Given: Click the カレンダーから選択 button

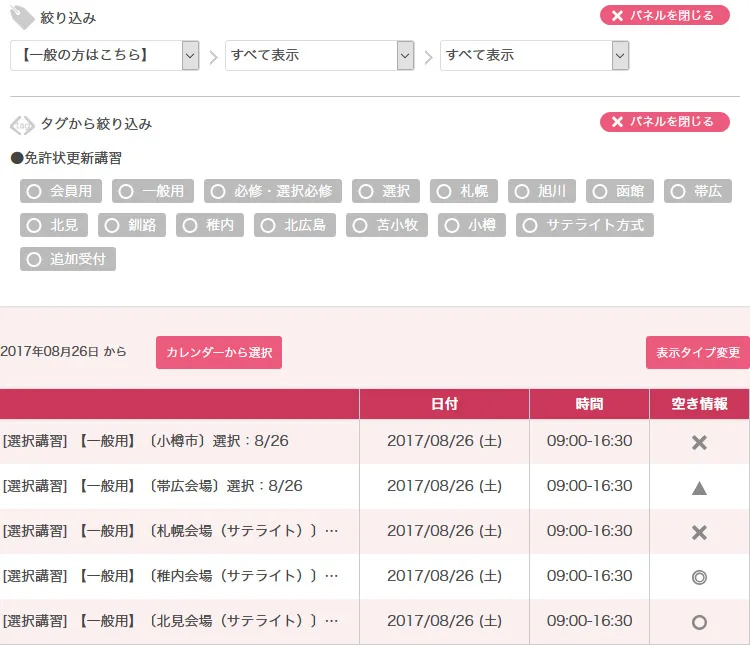Looking at the screenshot, I should (x=219, y=353).
